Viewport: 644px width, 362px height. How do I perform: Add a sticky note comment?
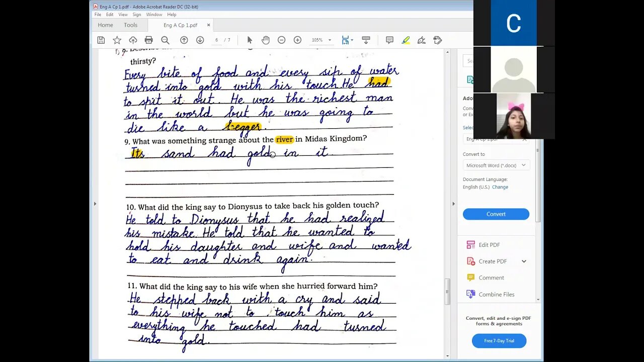tap(389, 40)
